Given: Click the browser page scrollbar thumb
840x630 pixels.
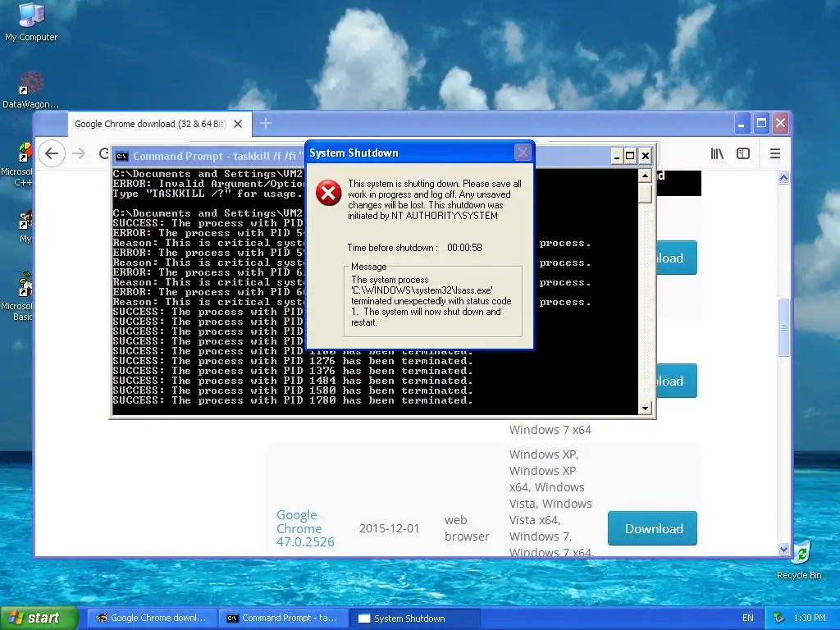Looking at the screenshot, I should pos(783,327).
